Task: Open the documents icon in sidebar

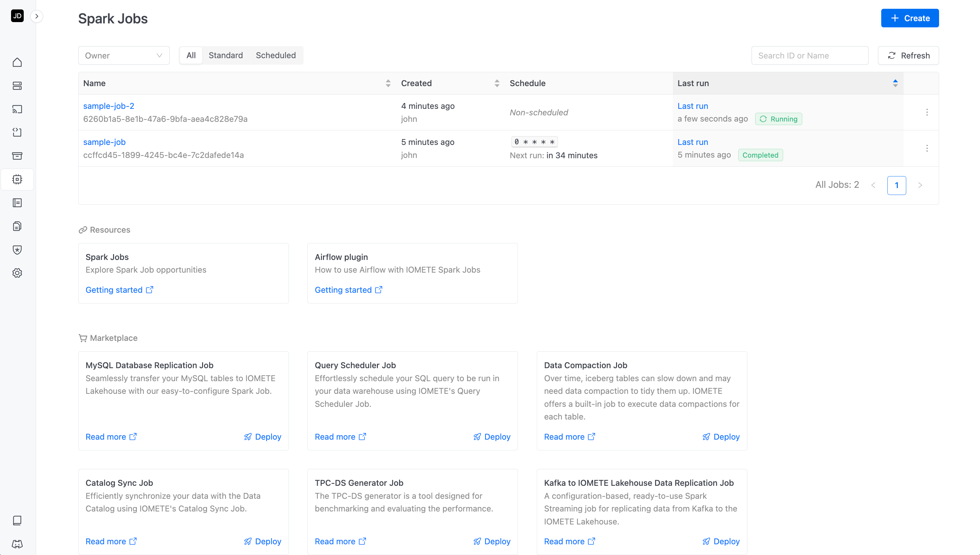Action: tap(17, 226)
